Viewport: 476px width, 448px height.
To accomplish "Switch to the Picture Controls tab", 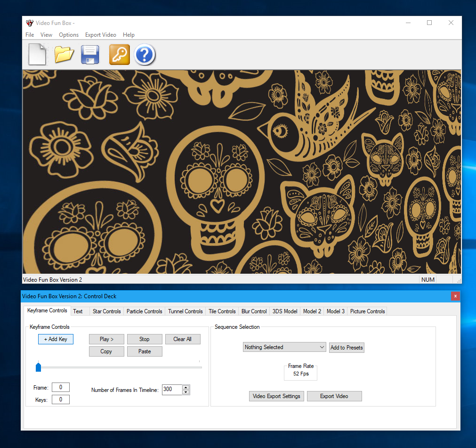I will point(367,311).
